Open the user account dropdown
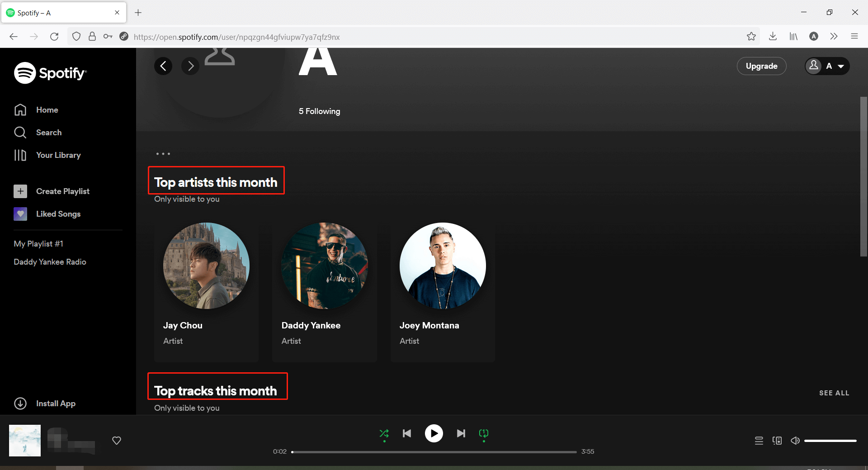 tap(827, 66)
